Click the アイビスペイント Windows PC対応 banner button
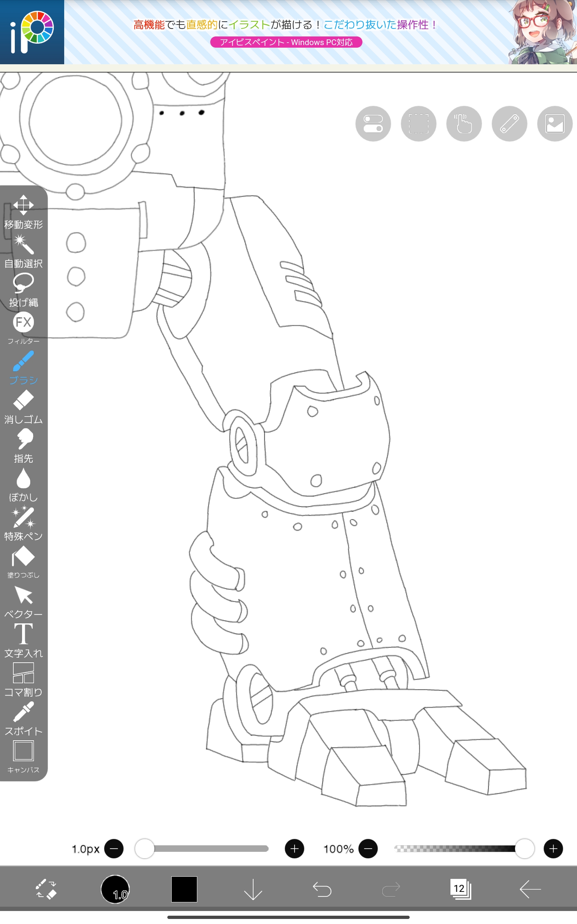The height and width of the screenshot is (924, 577). (x=286, y=42)
